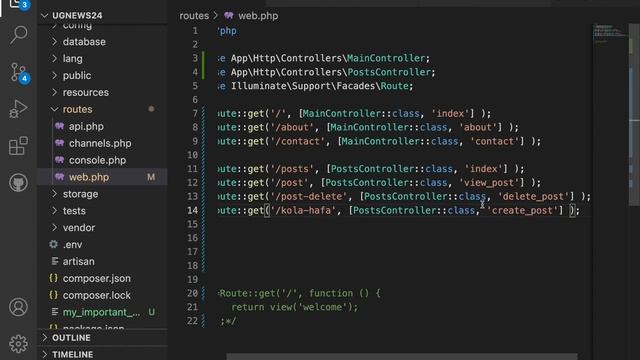Viewport: 640px width, 360px height.
Task: Click the channels.php elephant icon
Action: (x=60, y=143)
